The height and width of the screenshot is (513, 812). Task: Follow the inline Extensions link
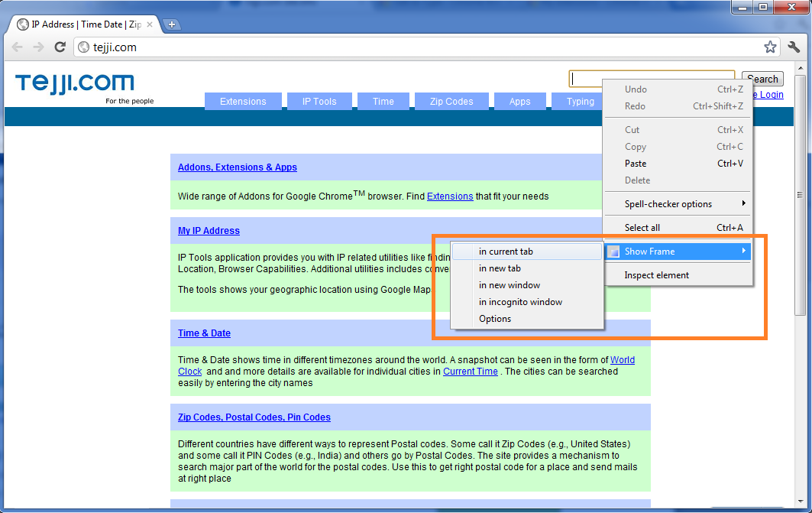(x=450, y=196)
